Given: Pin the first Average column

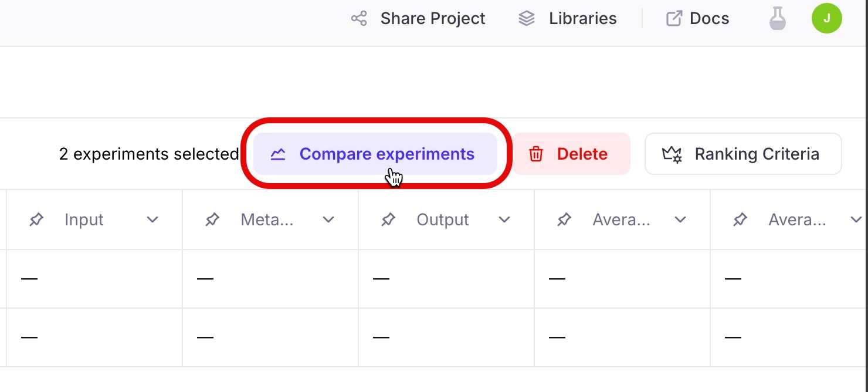Looking at the screenshot, I should click(564, 219).
